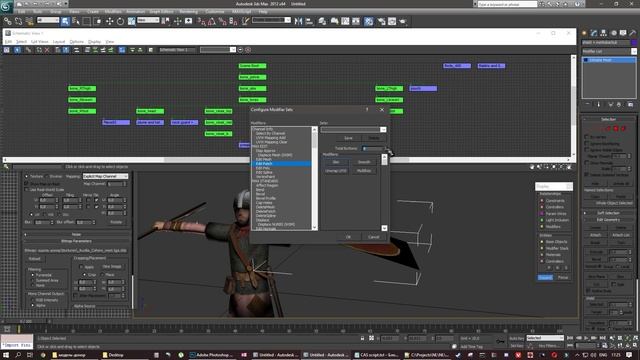This screenshot has width=640, height=360.
Task: Click the Mirror tool icon
Action: tap(298, 21)
